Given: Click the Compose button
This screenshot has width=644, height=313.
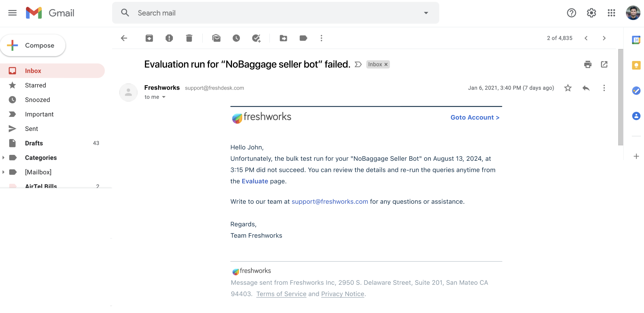Looking at the screenshot, I should (x=33, y=45).
